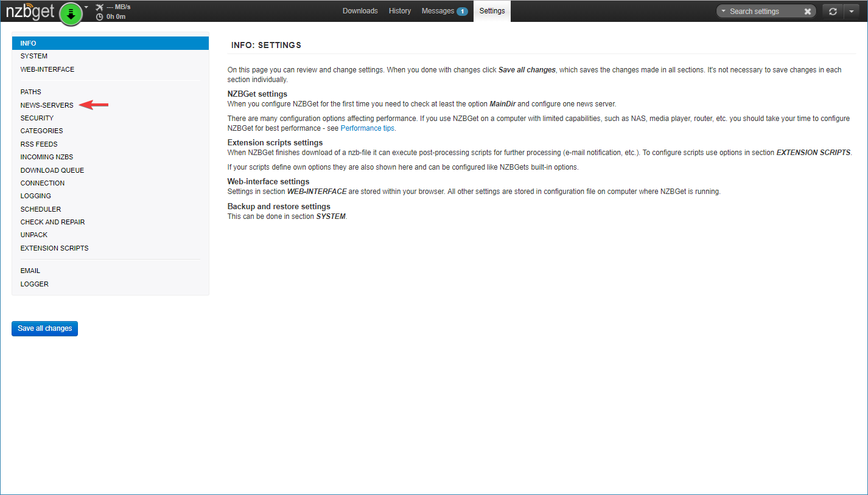The height and width of the screenshot is (495, 868).
Task: Click into the Search settings field
Action: [765, 11]
